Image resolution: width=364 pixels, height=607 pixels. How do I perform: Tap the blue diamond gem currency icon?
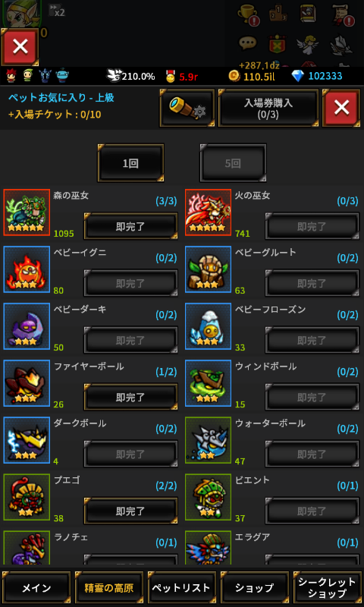click(x=297, y=76)
